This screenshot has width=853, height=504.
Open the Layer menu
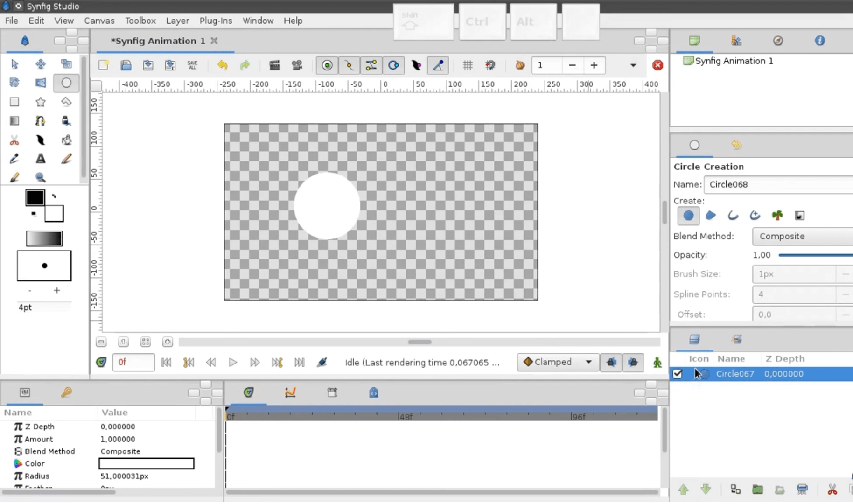(x=177, y=21)
